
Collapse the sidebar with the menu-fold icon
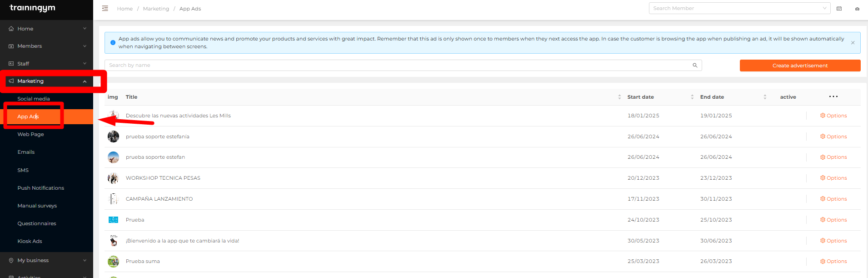pyautogui.click(x=105, y=8)
